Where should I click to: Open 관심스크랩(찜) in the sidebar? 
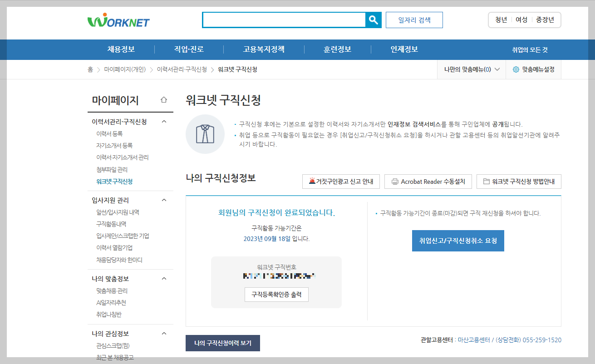[113, 346]
